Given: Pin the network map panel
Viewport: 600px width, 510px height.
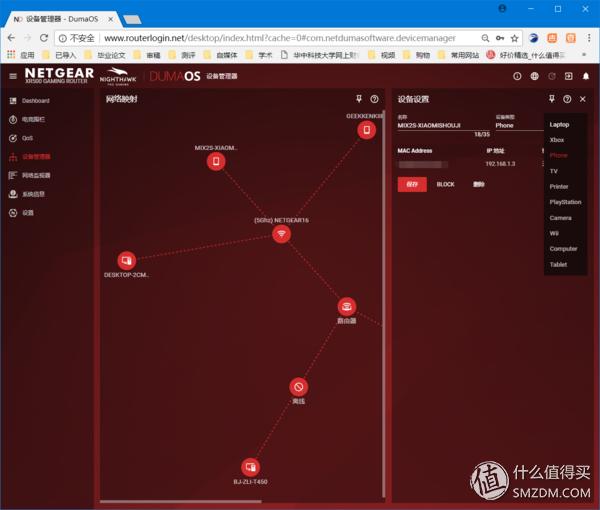Looking at the screenshot, I should pos(359,99).
